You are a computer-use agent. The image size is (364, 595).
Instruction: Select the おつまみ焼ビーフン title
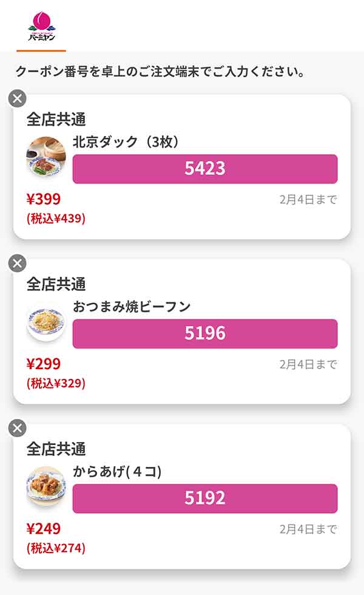(x=132, y=307)
